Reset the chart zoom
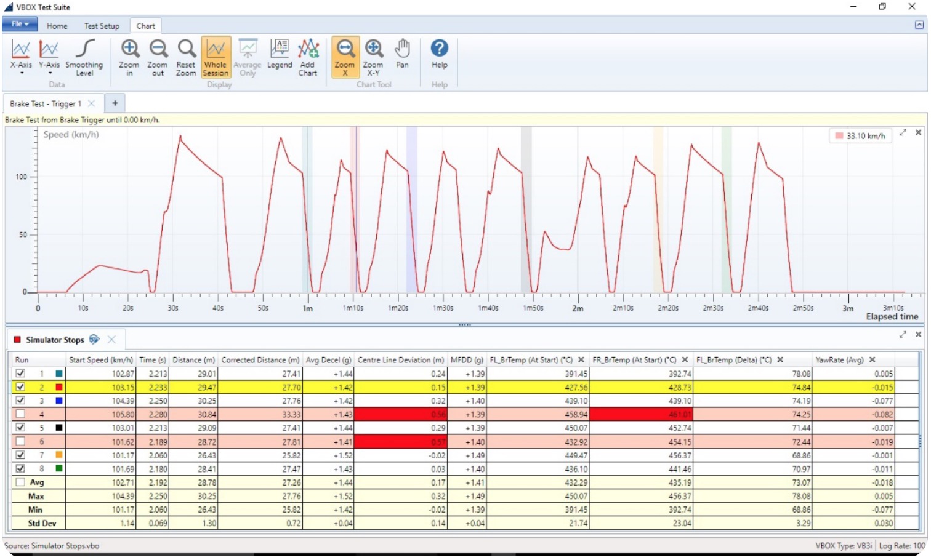931x560 pixels. coord(186,57)
